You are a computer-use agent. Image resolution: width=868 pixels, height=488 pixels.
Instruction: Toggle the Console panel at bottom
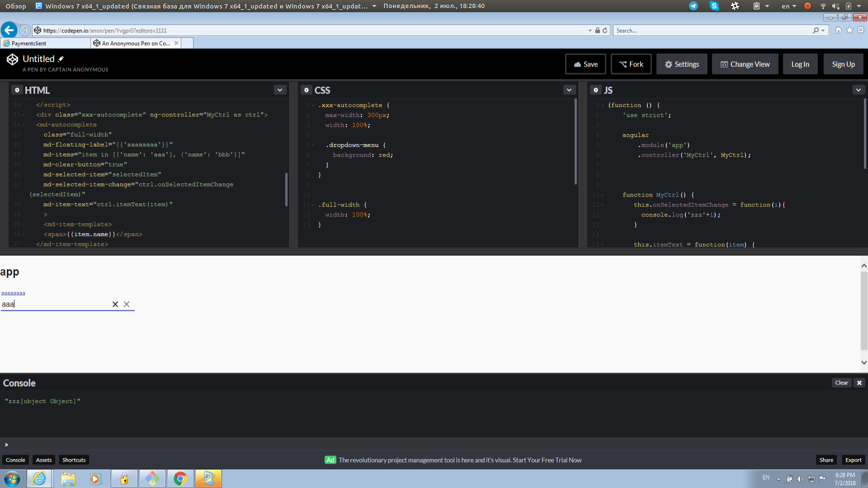[15, 460]
